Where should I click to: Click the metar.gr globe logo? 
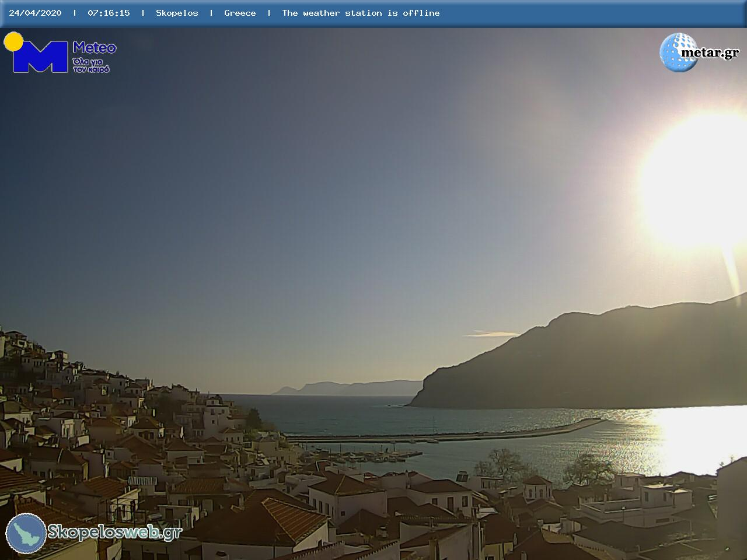tap(679, 52)
